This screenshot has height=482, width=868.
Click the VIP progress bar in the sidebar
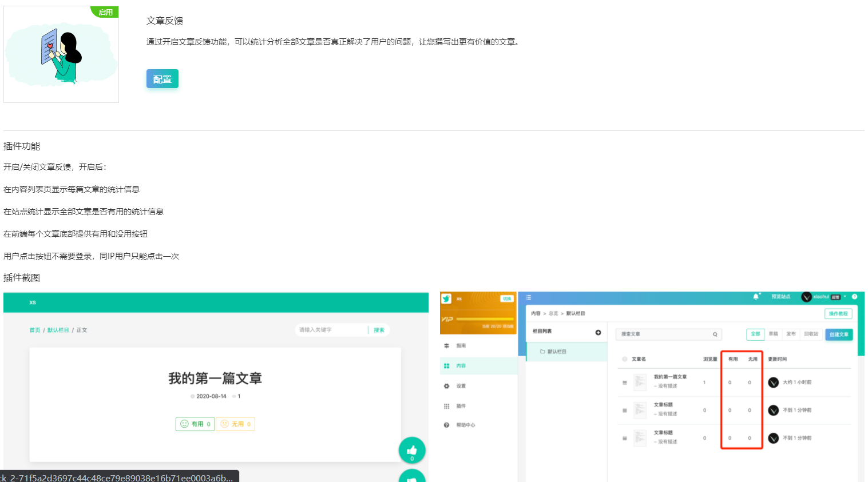coord(485,319)
